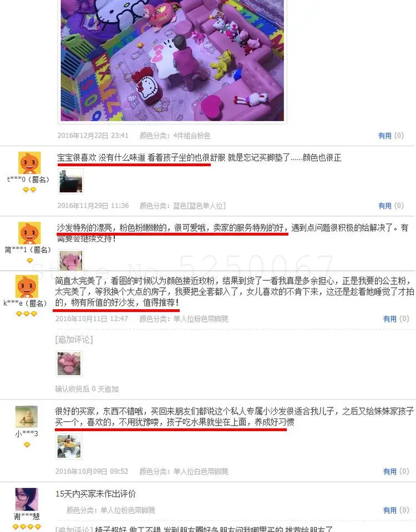Click the diamond rating icon under 简***1
This screenshot has height=532, width=416.
coord(30,260)
